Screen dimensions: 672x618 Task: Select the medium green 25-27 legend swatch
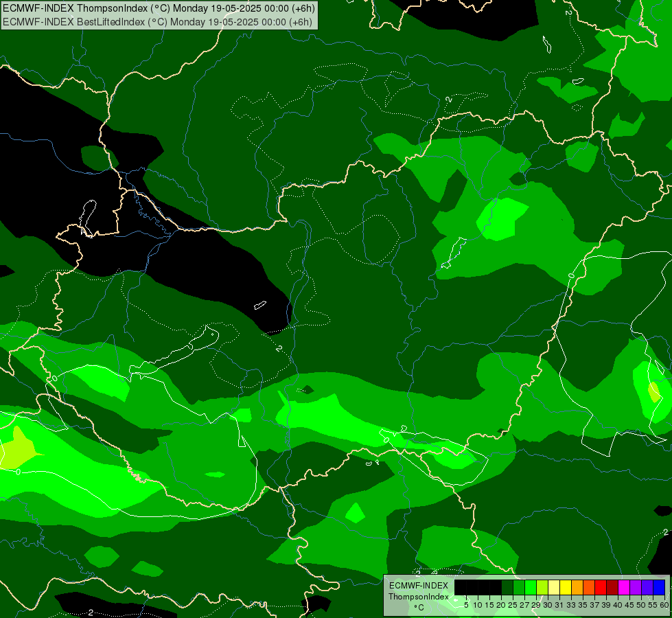[519, 587]
